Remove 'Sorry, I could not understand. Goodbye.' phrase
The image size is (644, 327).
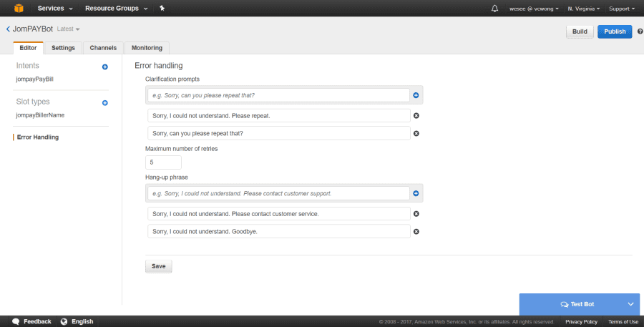pos(416,232)
